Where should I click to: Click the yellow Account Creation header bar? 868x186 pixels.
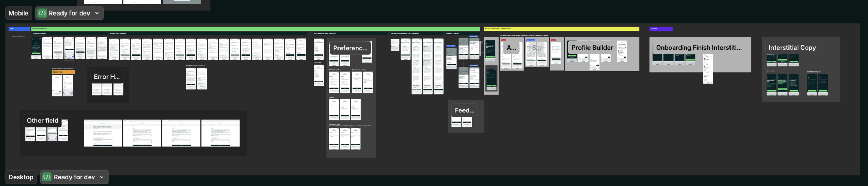pos(561,29)
